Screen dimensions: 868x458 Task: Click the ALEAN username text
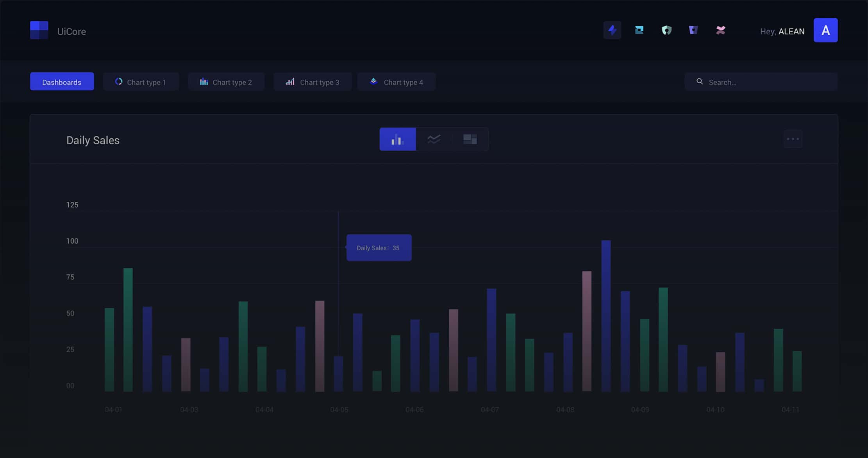(791, 31)
